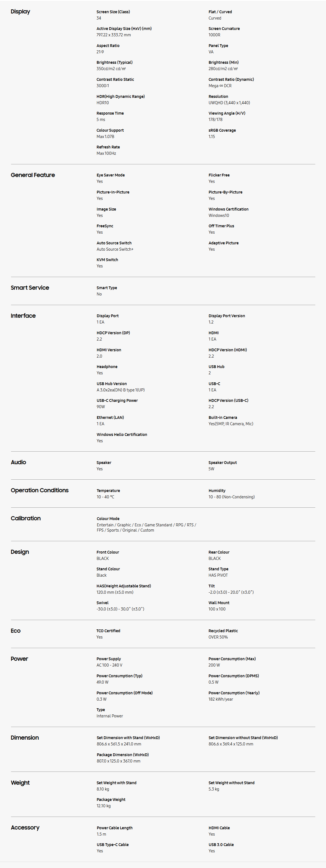The width and height of the screenshot is (326, 868).
Task: Select the Interface section heading
Action: (23, 315)
